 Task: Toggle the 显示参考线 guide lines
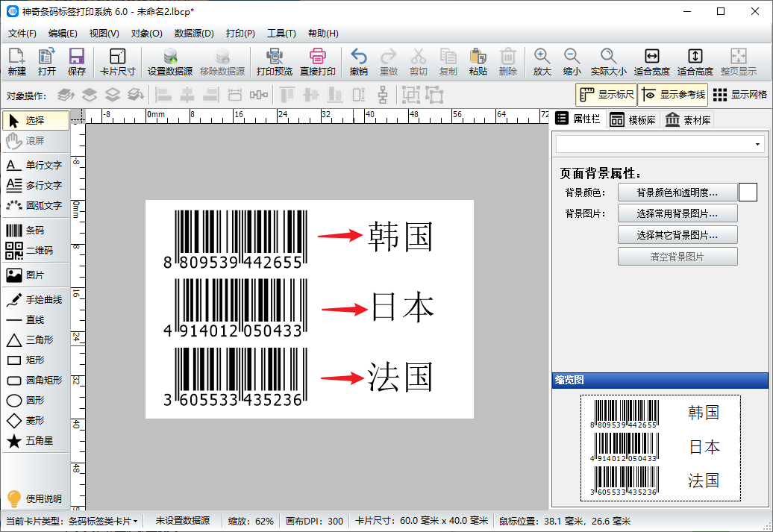672,95
